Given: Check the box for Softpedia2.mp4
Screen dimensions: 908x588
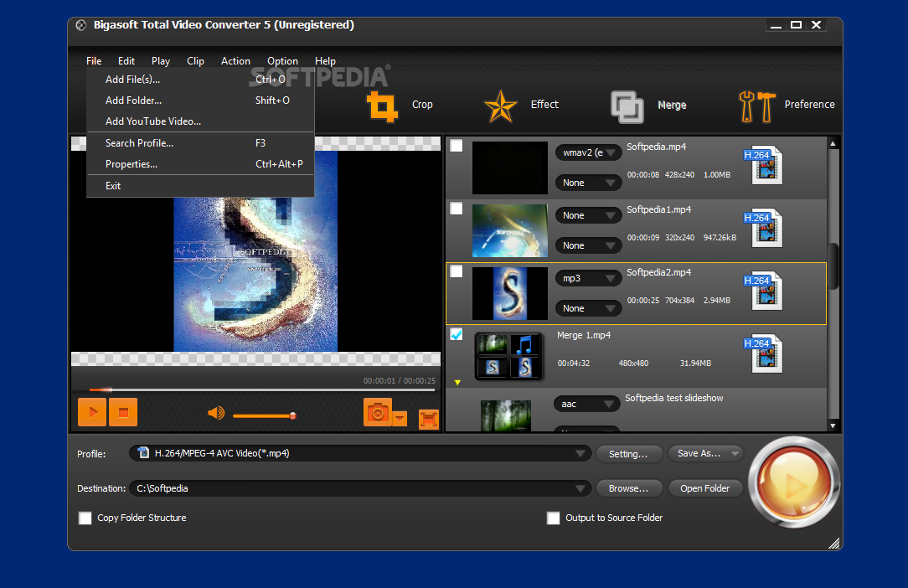Looking at the screenshot, I should point(457,271).
